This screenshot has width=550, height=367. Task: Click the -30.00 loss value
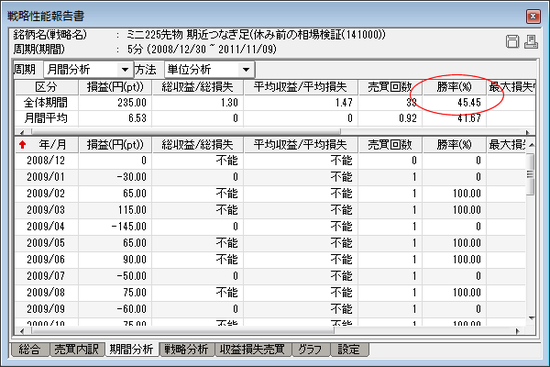pos(132,177)
